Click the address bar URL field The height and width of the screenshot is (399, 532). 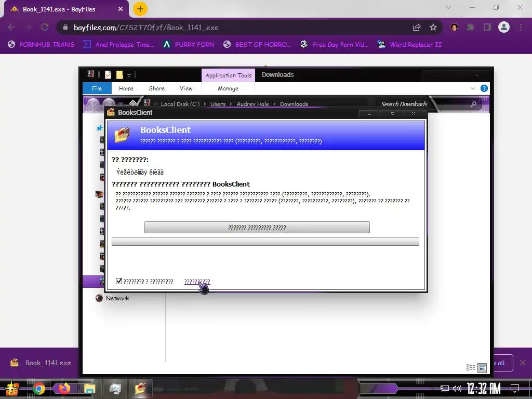click(234, 28)
